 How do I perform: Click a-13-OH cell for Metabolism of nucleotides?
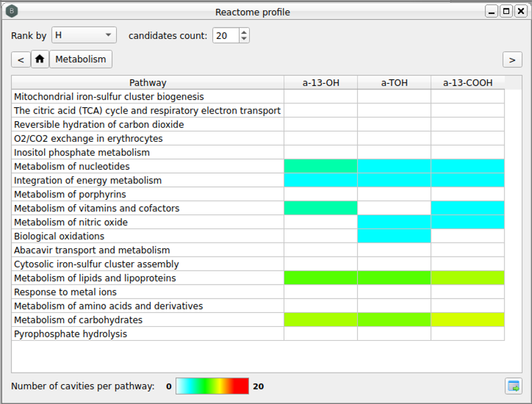click(321, 167)
